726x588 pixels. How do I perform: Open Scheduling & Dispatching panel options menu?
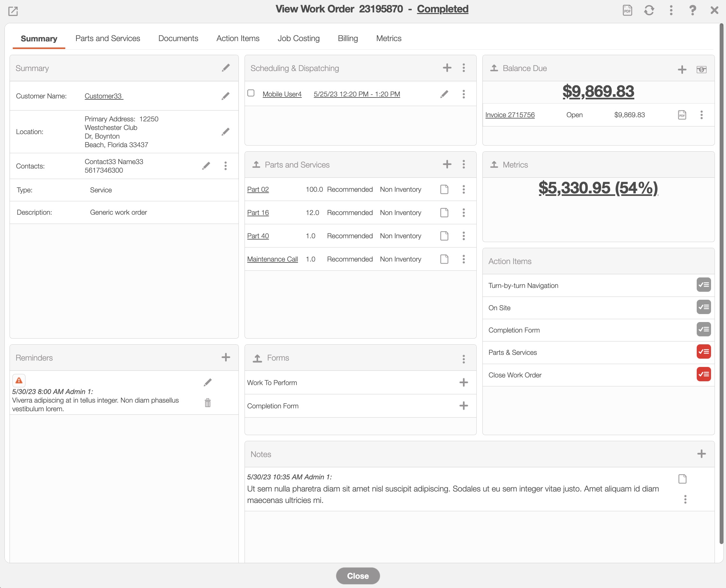point(464,68)
